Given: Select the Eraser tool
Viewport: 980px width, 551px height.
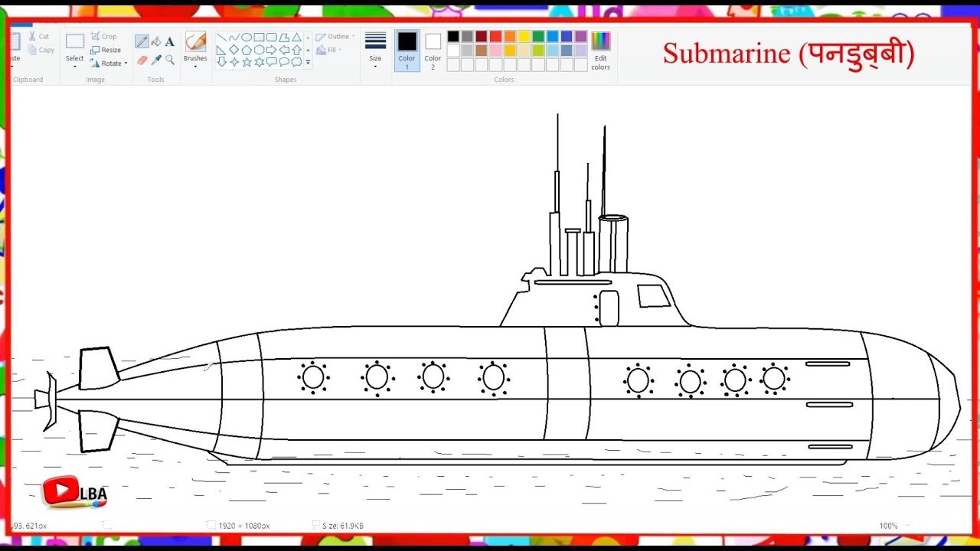Looking at the screenshot, I should point(142,59).
